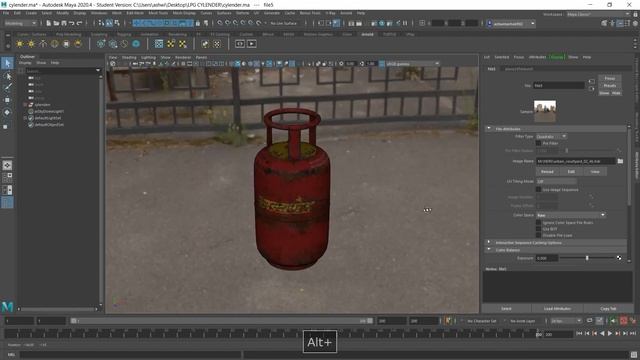Enable Use Image Sequence checkbox
This screenshot has width=640, height=360.
(x=538, y=190)
